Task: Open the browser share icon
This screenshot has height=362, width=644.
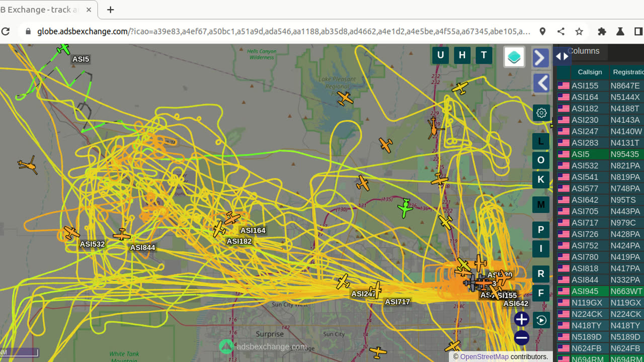Action: tap(561, 31)
